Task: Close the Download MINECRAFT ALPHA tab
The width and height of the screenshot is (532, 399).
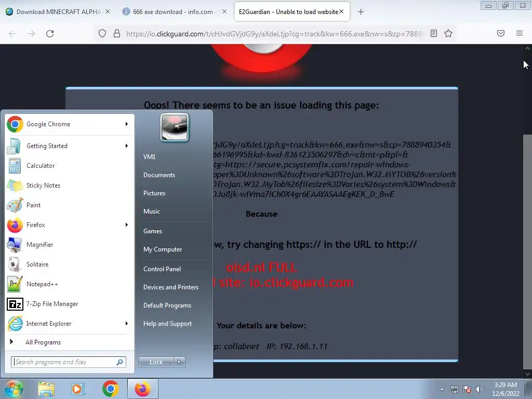Action: tap(108, 11)
